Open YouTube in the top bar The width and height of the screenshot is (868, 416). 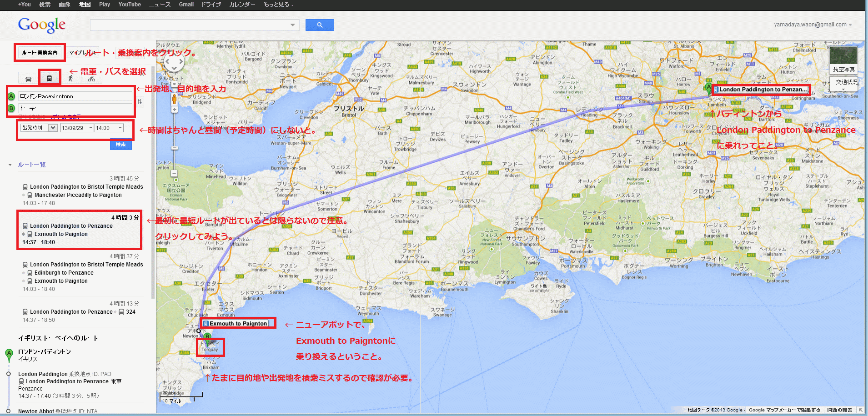click(x=130, y=5)
